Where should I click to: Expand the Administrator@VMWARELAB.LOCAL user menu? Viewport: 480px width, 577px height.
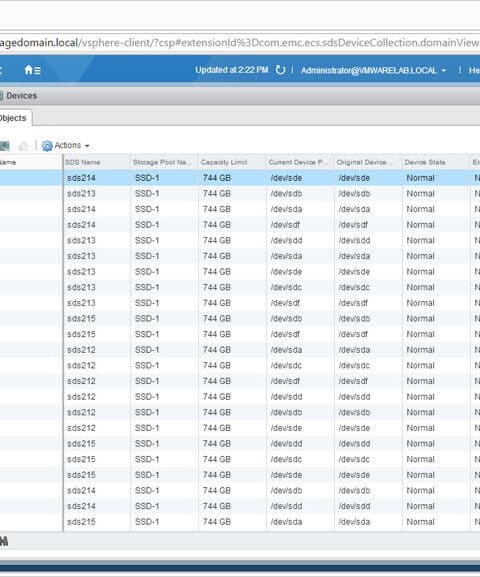pyautogui.click(x=373, y=70)
